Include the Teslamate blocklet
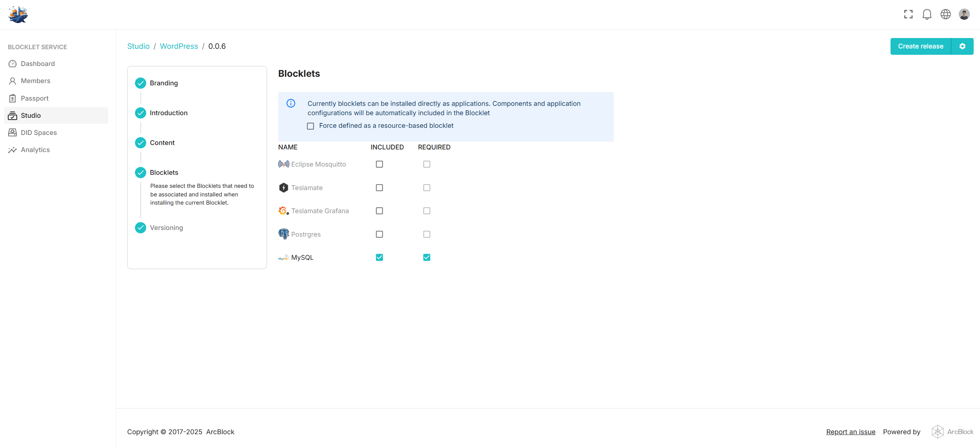Screen dimensions: 980x448 [379, 188]
